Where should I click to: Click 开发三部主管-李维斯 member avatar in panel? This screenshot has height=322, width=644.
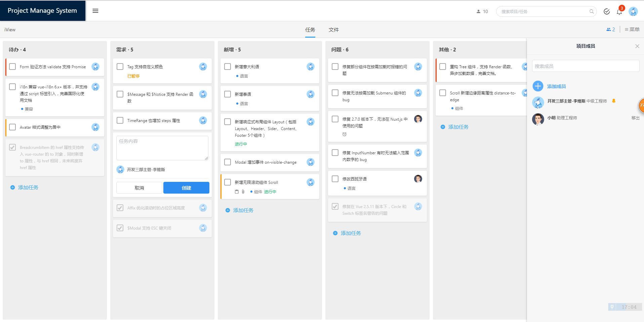coord(538,102)
